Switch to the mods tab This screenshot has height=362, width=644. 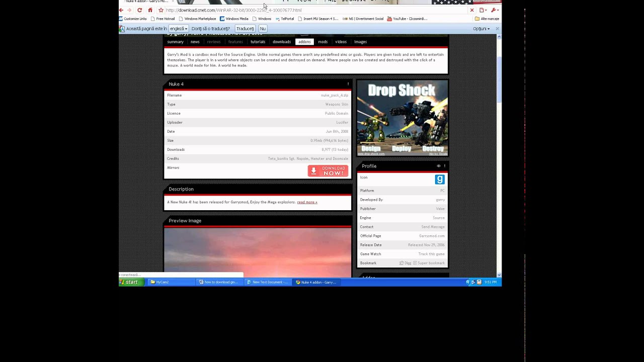click(x=323, y=42)
